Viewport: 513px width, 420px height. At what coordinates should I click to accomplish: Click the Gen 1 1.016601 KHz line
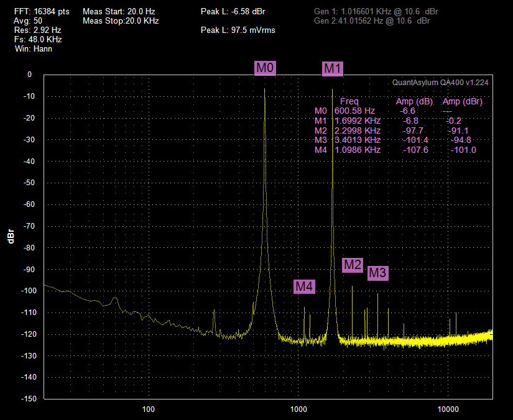(x=376, y=11)
